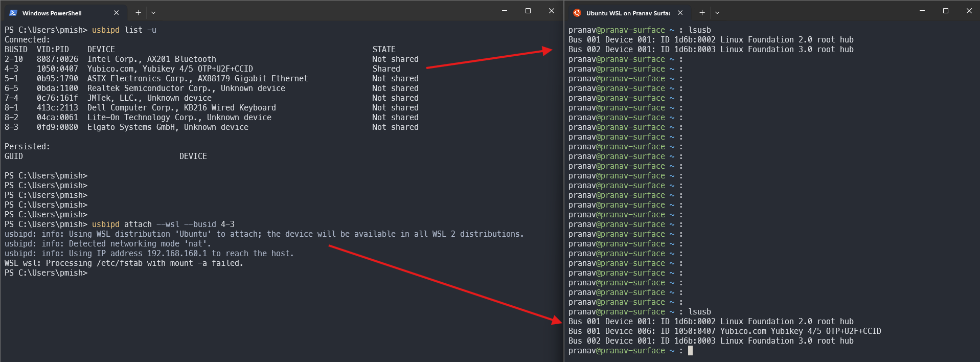Click the 'usbipd list -u' command text
Image resolution: width=980 pixels, height=362 pixels.
[124, 30]
